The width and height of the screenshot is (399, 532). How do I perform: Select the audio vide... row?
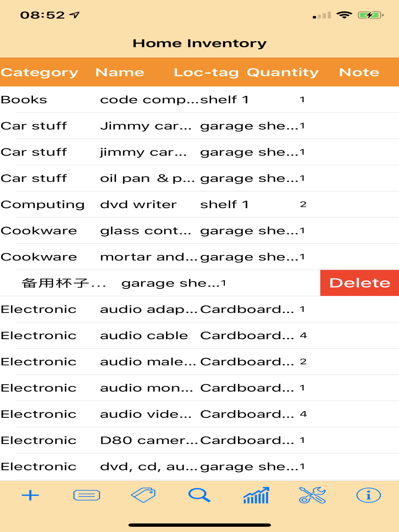click(x=199, y=414)
